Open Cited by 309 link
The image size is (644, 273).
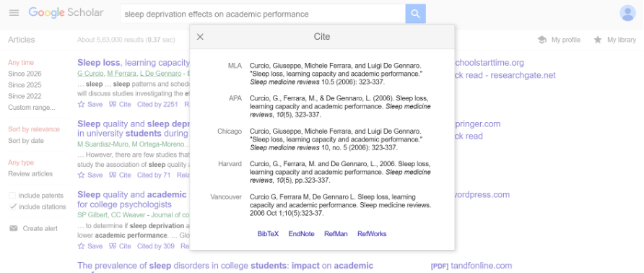[156, 246]
